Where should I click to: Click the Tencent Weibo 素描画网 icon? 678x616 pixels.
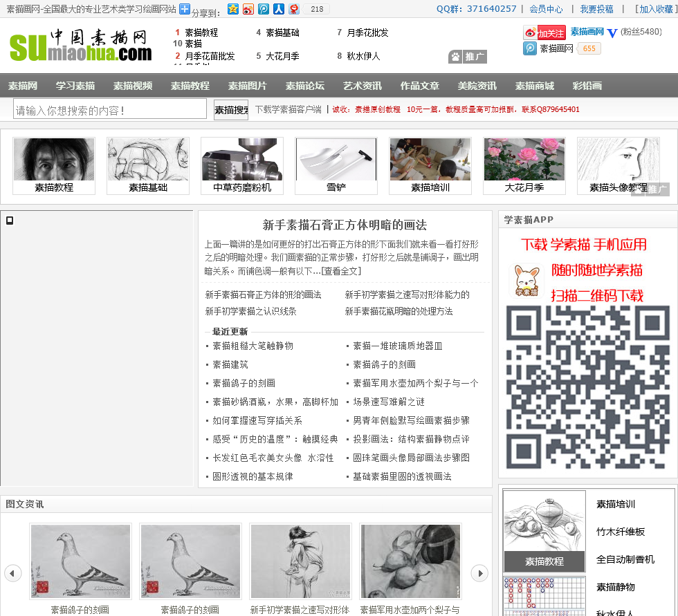pyautogui.click(x=530, y=48)
